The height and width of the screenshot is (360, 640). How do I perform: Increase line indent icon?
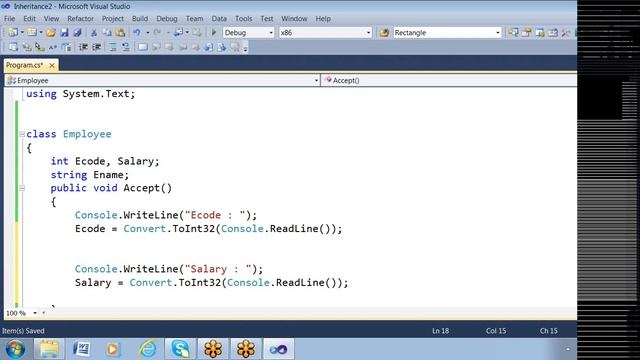(97, 47)
